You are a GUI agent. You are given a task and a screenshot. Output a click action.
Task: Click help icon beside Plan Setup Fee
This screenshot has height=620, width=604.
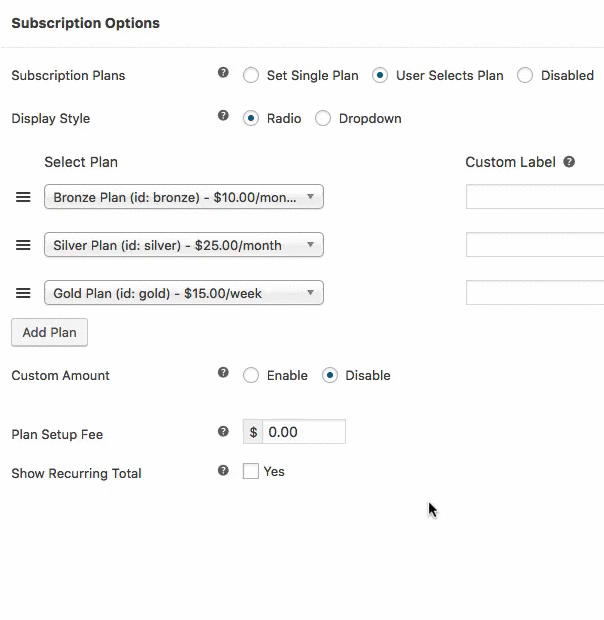coord(223,432)
